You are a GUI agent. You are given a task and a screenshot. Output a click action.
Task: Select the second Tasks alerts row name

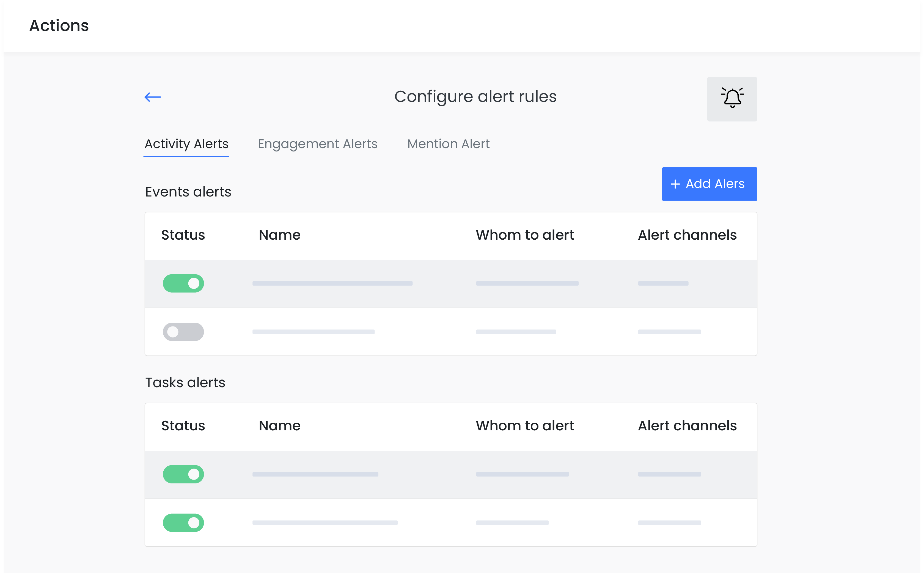[324, 523]
